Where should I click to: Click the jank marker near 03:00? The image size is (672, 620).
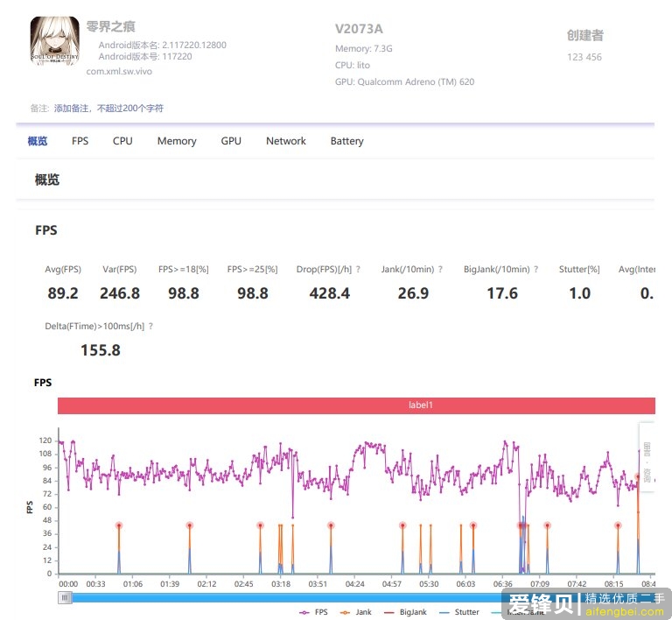click(x=260, y=525)
